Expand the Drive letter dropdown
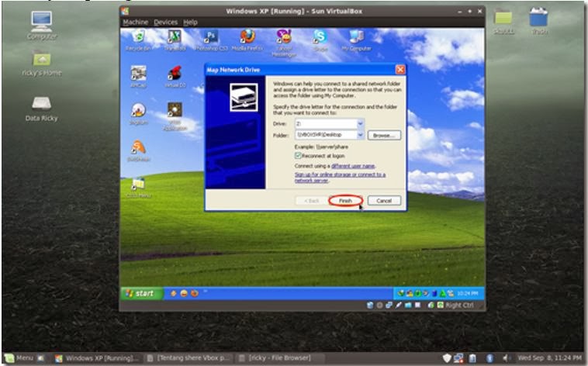 360,123
